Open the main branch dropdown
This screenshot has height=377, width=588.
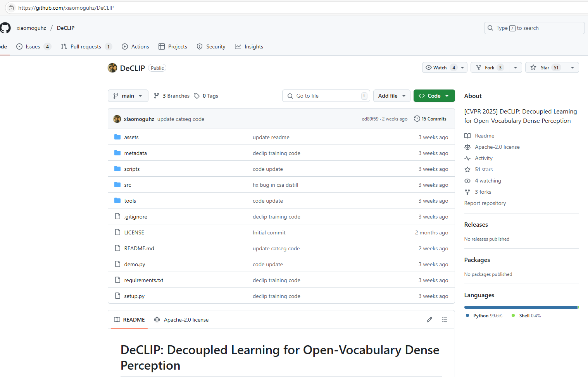point(128,96)
